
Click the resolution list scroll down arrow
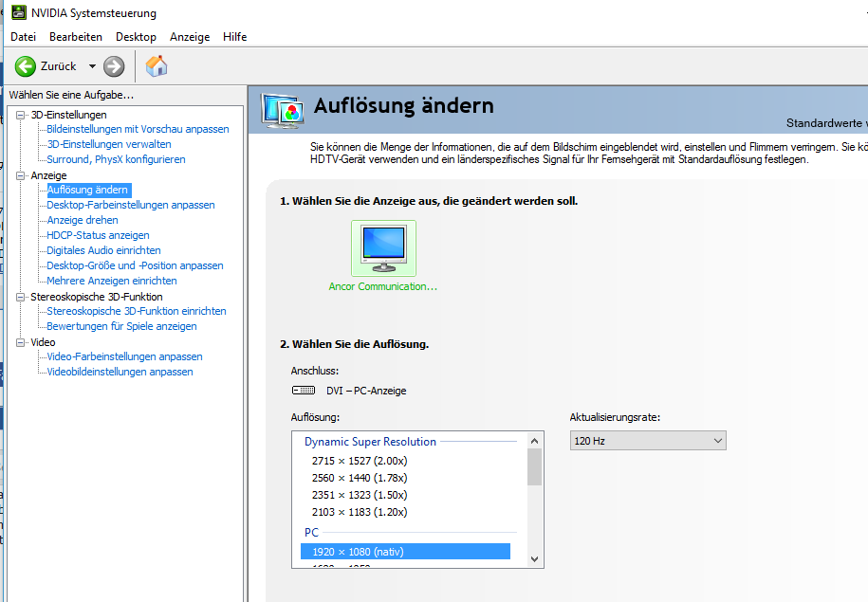[534, 558]
